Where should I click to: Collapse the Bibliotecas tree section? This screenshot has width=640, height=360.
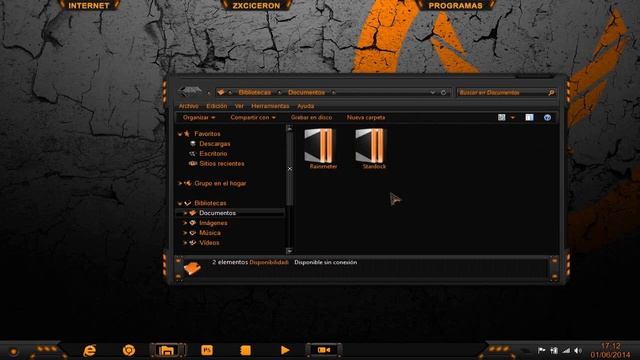tap(180, 203)
